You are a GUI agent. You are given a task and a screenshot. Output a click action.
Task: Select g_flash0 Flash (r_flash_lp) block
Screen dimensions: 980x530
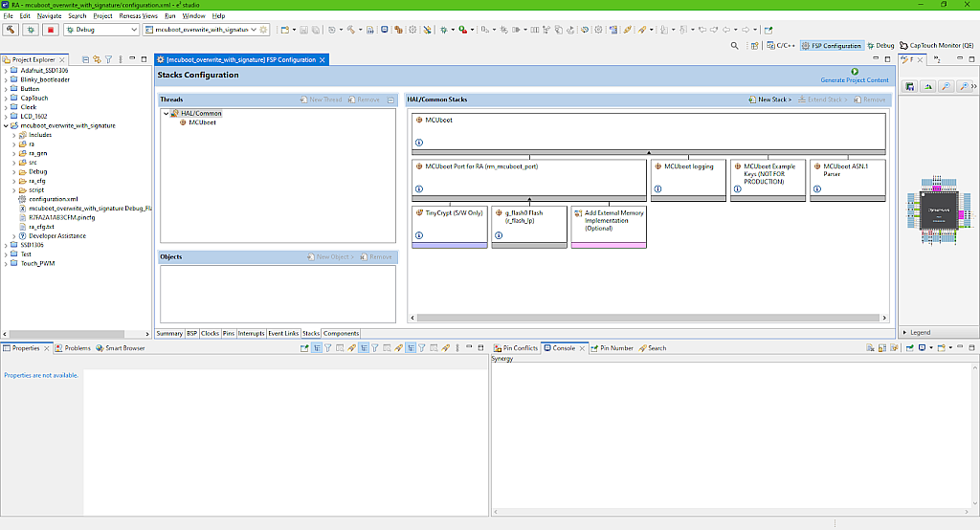point(528,227)
